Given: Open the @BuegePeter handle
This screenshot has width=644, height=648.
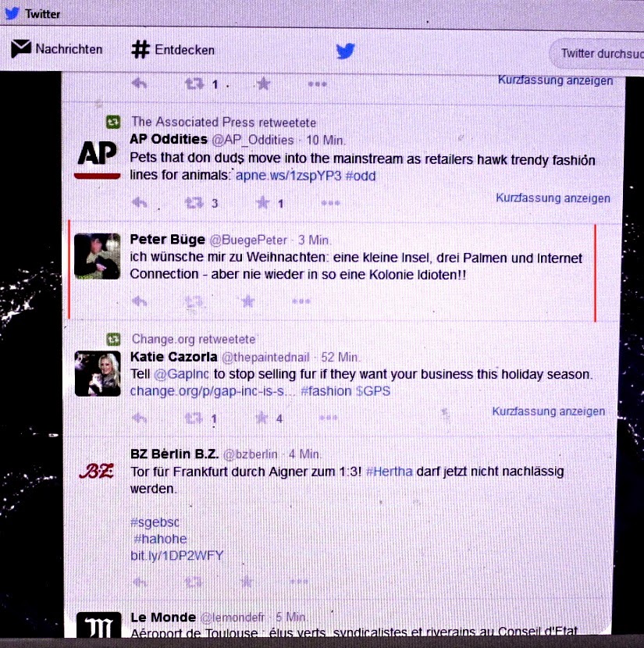Looking at the screenshot, I should (x=248, y=240).
